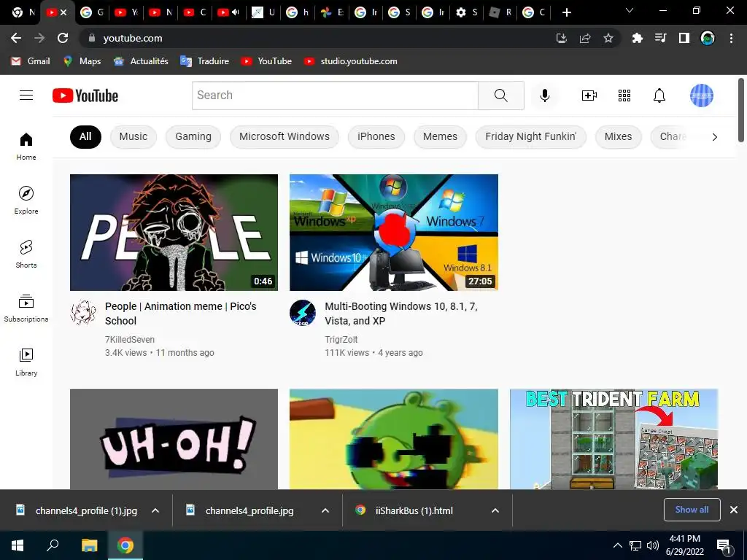Open the UH-OH! video thumbnail

(174, 439)
